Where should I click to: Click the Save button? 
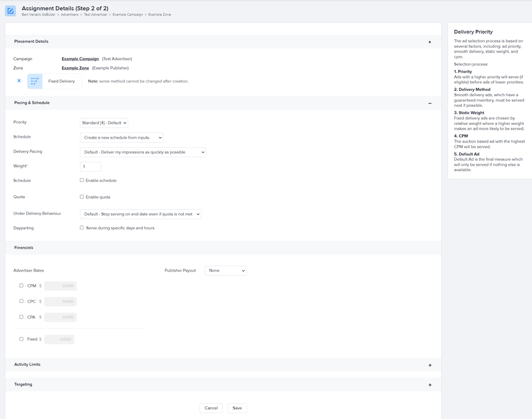click(237, 408)
